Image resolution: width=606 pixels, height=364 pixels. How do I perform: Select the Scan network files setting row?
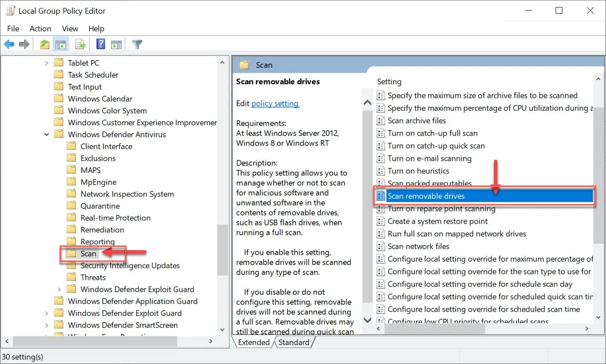(418, 246)
